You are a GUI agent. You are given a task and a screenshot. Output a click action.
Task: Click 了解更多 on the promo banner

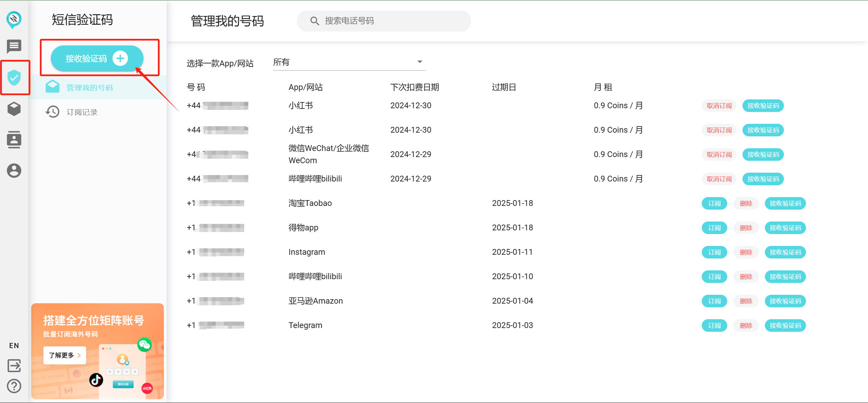point(64,355)
